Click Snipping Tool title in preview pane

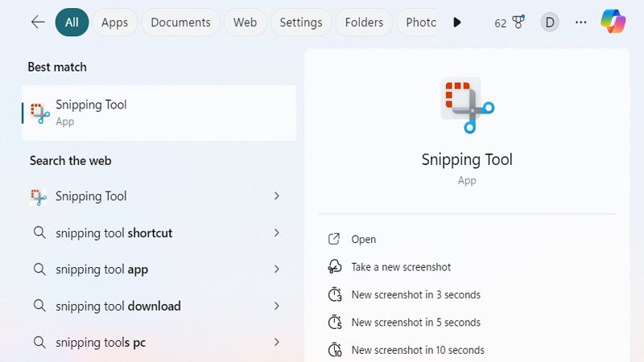467,159
